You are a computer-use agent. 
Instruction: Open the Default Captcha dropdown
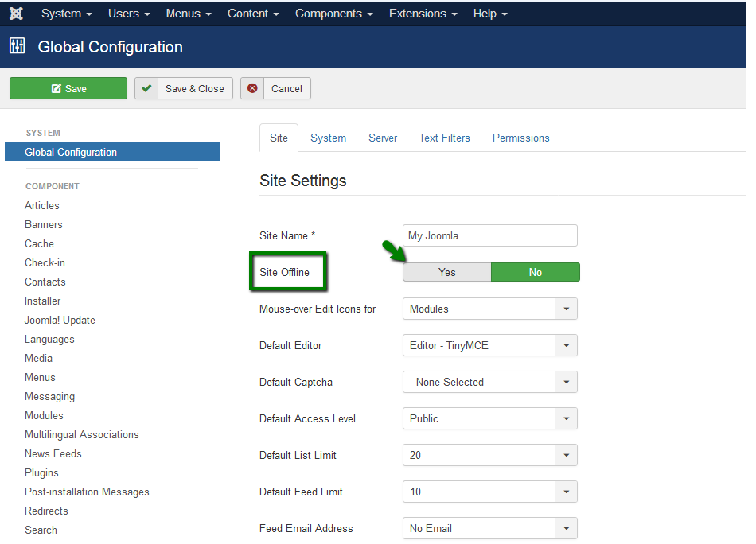490,382
